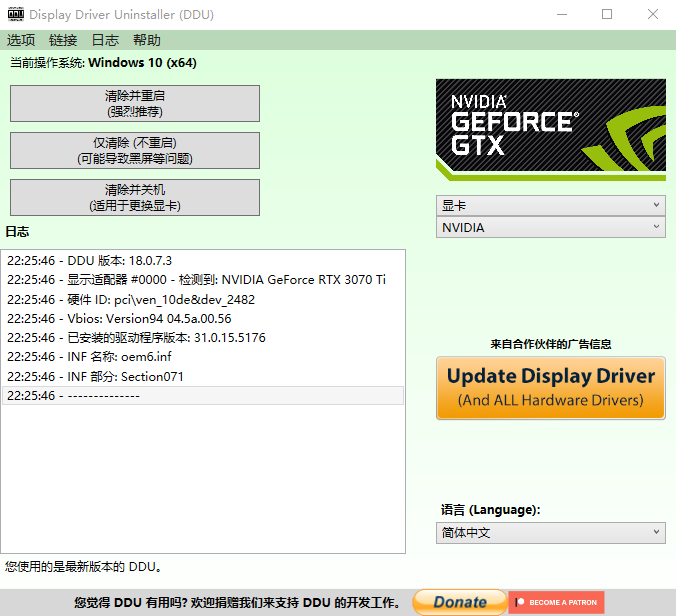Expand the 简体中文 language dropdown

pyautogui.click(x=551, y=533)
